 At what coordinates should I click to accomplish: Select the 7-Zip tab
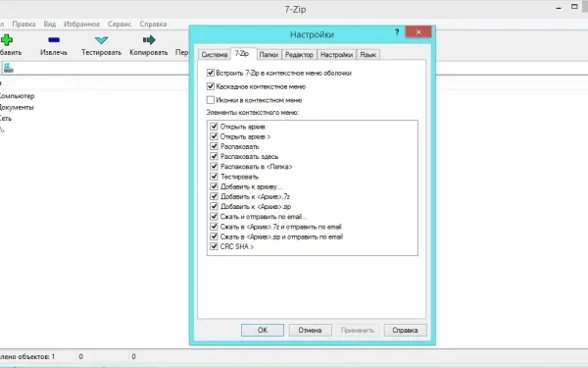[x=242, y=53]
